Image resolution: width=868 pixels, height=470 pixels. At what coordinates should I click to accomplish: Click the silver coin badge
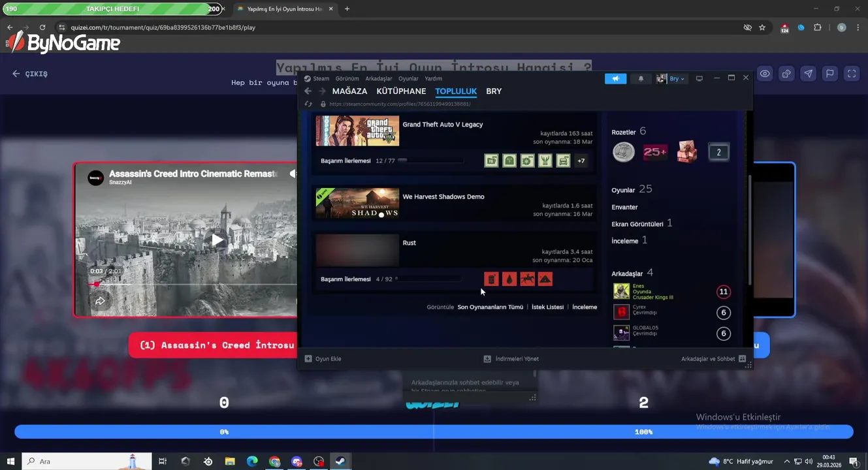coord(624,152)
